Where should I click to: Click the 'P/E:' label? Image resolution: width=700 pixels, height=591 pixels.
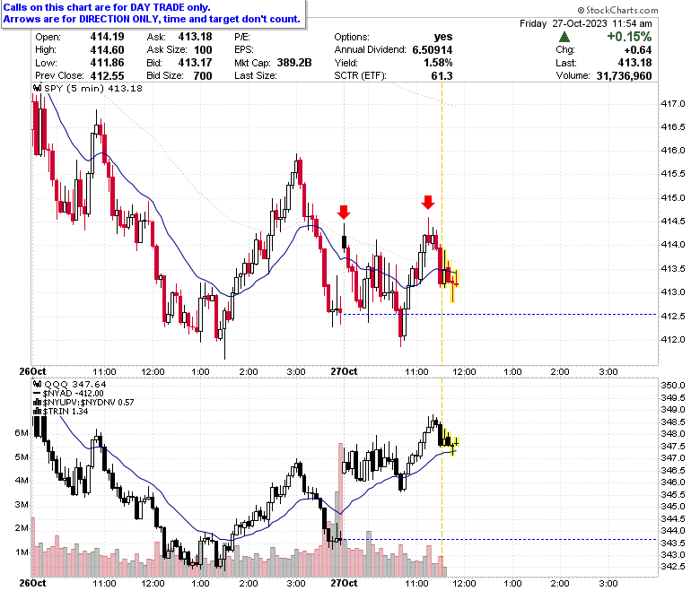click(x=242, y=37)
